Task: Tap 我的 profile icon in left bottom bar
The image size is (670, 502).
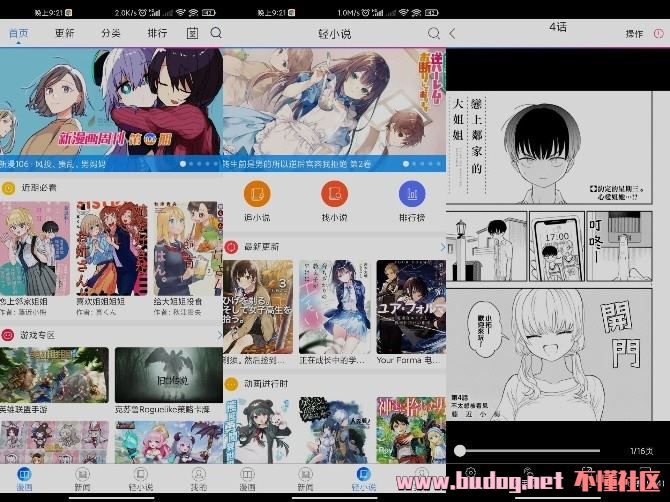Action: pos(198,474)
